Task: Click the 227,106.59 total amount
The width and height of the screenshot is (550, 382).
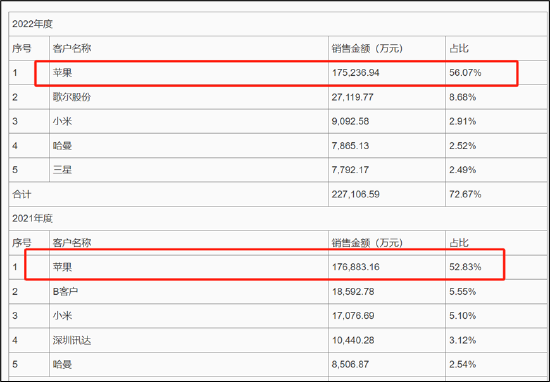Action: pos(387,194)
